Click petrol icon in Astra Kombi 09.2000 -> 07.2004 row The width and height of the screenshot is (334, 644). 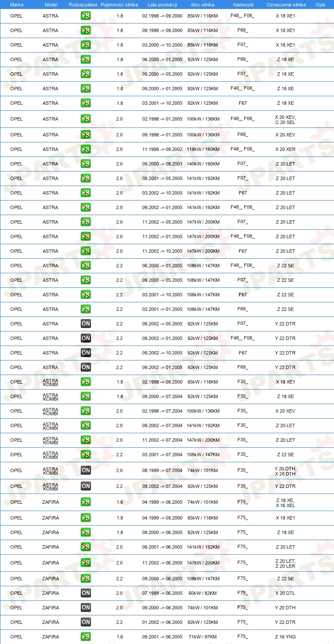[x=85, y=396]
